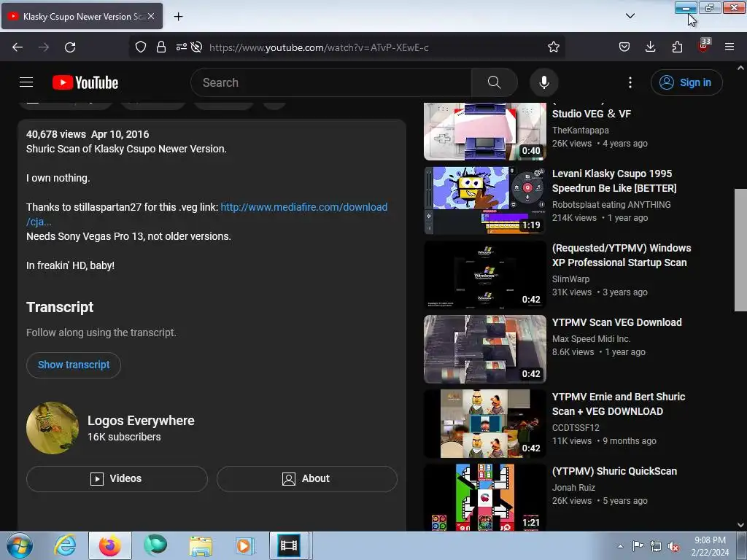
Task: Open Shuric QuickScan video thumbnail
Action: click(485, 497)
